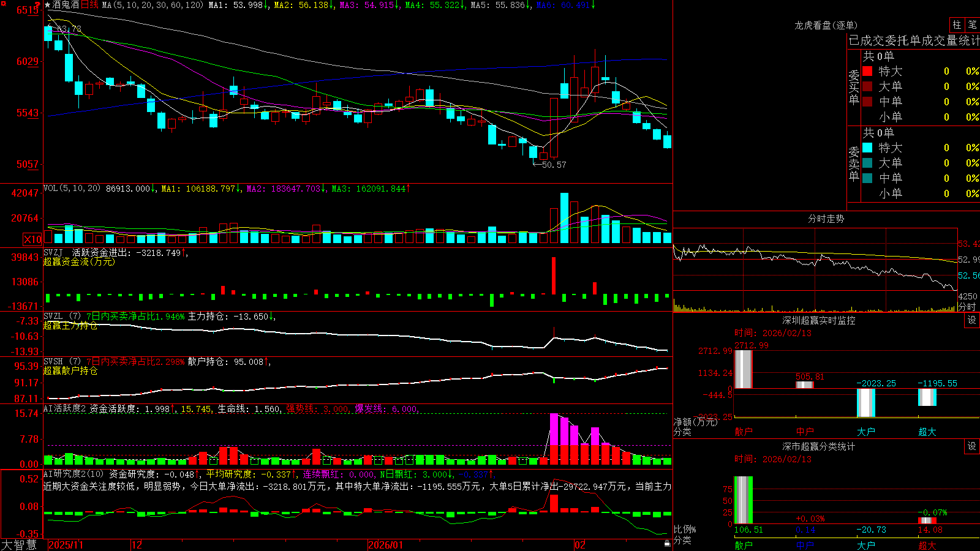Open 设 settings for 深圳超赢实时监控
The height and width of the screenshot is (551, 980).
(972, 320)
